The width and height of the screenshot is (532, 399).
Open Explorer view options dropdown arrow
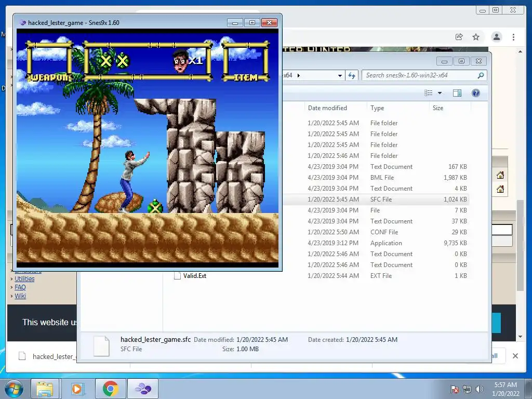(440, 93)
